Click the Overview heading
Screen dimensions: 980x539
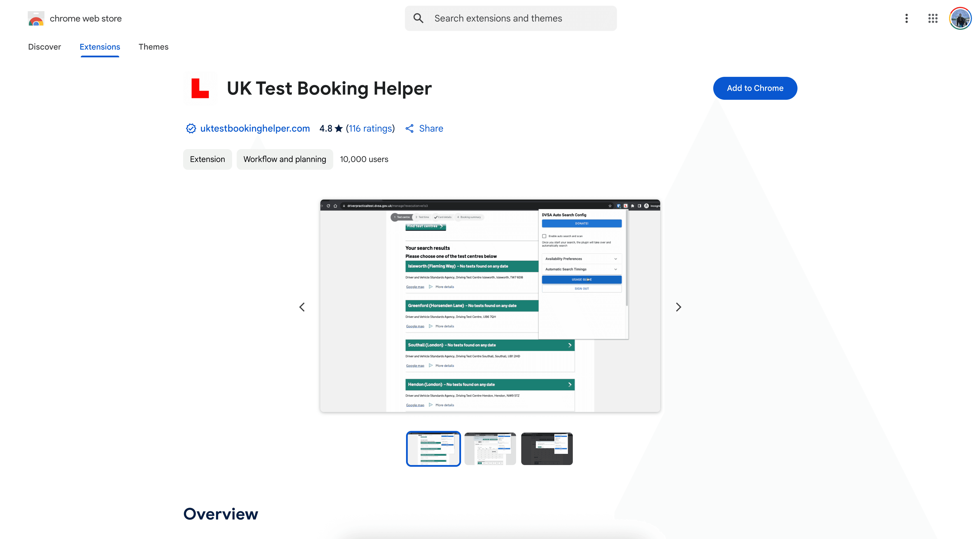click(221, 513)
